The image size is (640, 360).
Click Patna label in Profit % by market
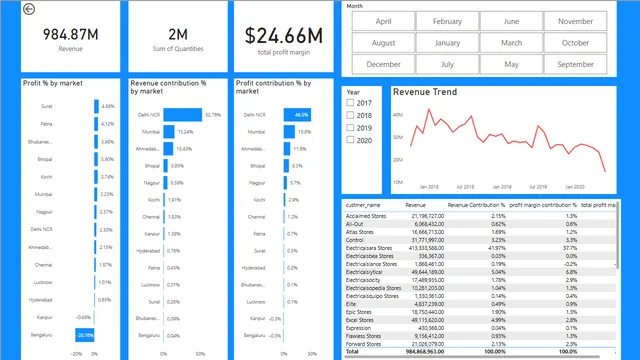pyautogui.click(x=46, y=124)
